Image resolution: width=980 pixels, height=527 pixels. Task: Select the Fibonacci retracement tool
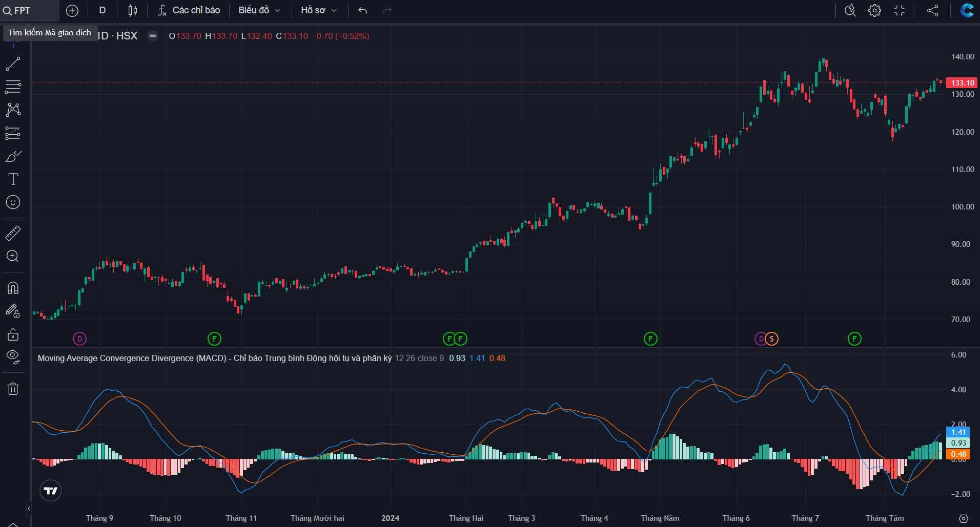tap(13, 87)
